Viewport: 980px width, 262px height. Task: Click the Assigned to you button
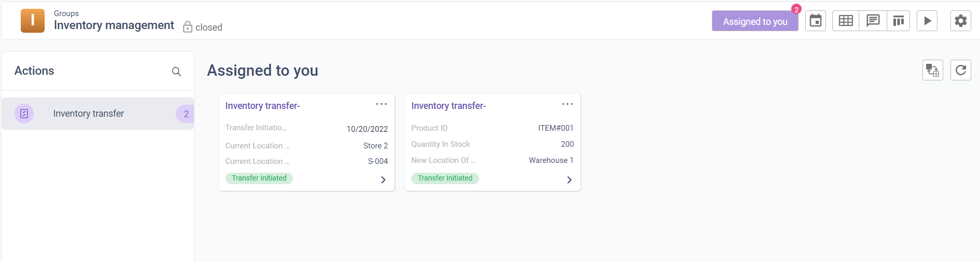pos(754,21)
